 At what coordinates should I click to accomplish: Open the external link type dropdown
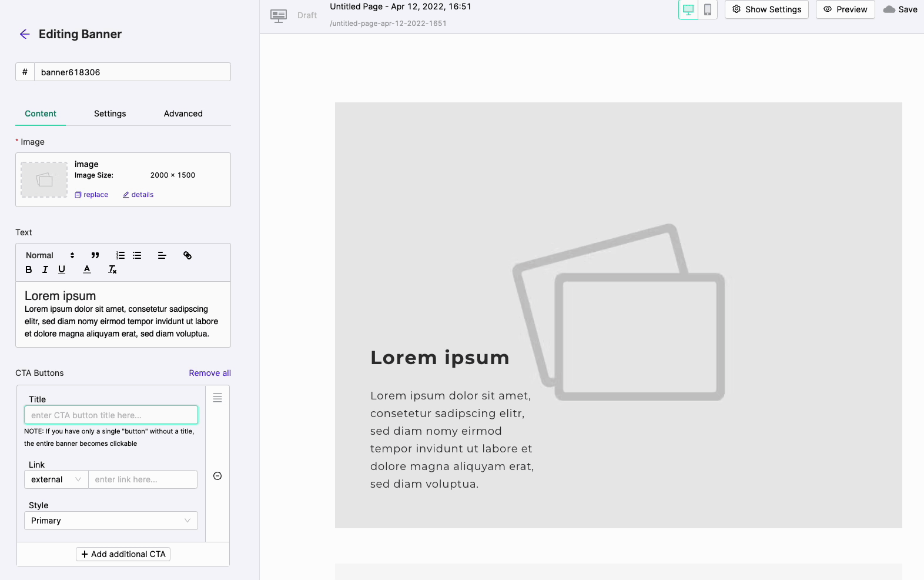click(56, 479)
